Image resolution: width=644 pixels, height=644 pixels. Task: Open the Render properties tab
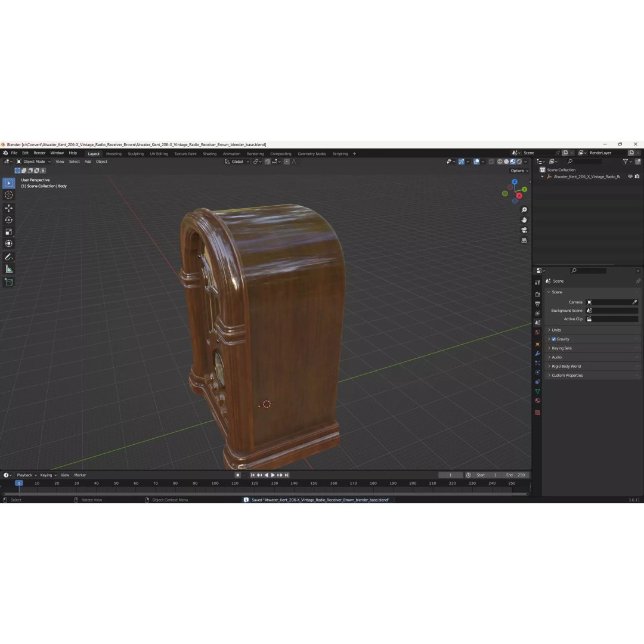(537, 295)
